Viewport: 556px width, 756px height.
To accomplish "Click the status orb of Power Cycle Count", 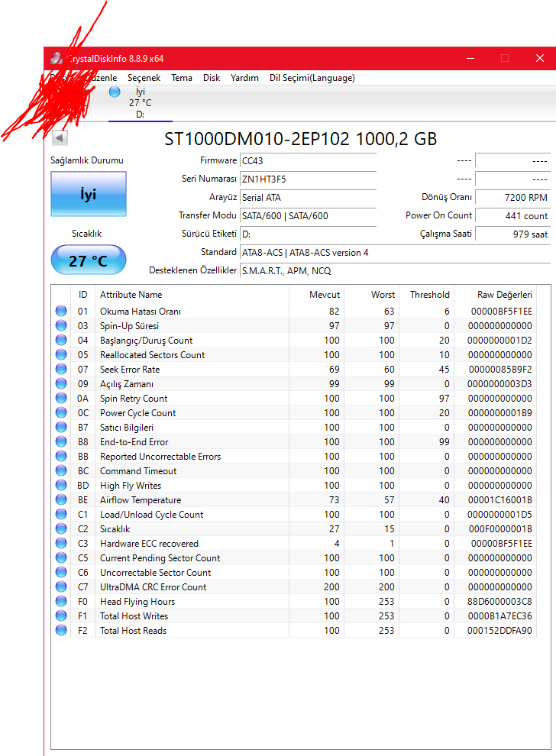I will click(x=61, y=412).
